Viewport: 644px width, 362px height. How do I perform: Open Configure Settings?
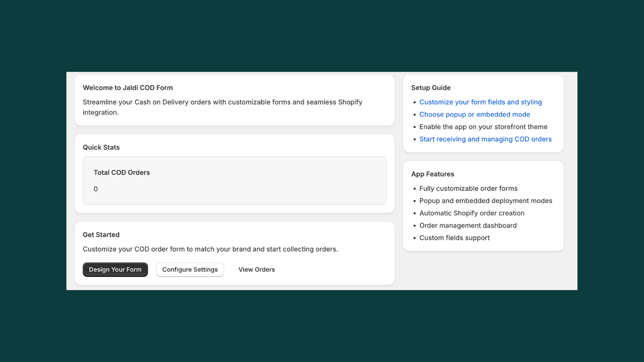click(190, 269)
